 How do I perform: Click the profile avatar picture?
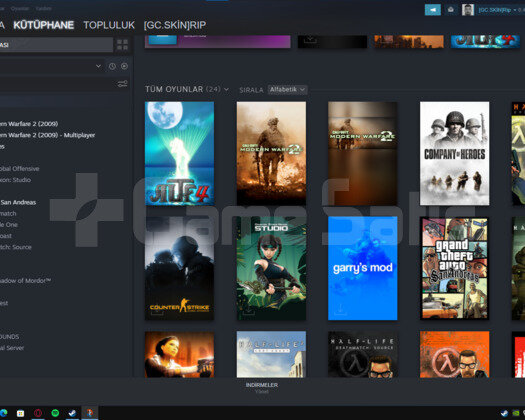[x=468, y=10]
